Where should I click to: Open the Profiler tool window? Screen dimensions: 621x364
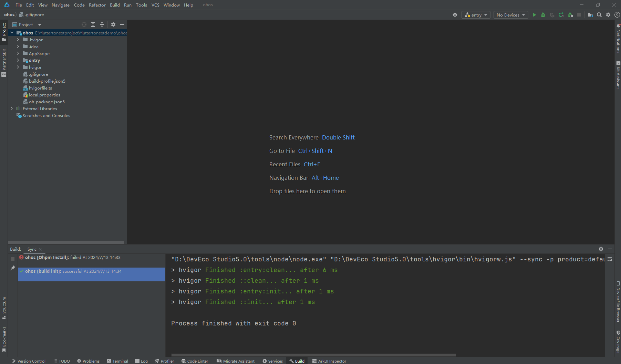[164, 361]
